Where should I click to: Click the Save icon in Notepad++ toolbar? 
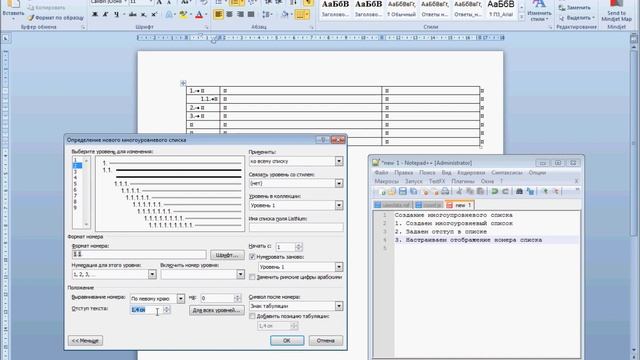402,191
